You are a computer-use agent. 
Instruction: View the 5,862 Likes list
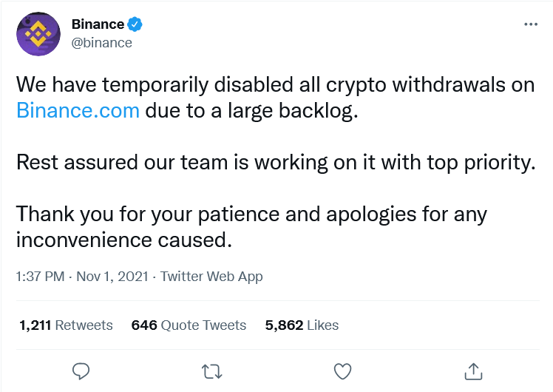(x=302, y=325)
